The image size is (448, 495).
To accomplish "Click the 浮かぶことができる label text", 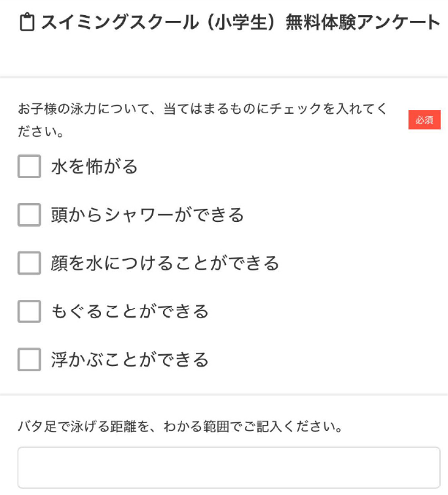I will point(130,359).
